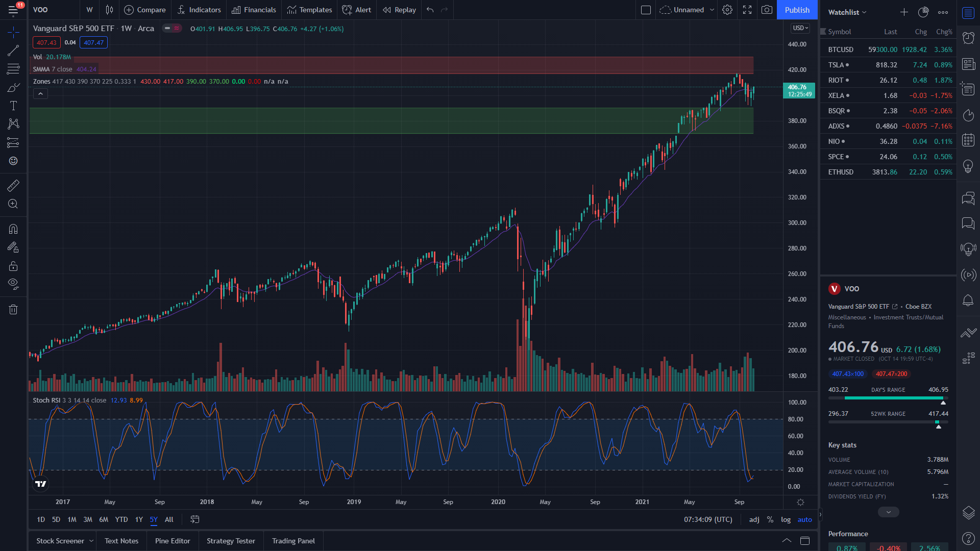The width and height of the screenshot is (980, 551).
Task: Expand the Unnamed layout dropdown arrow
Action: coord(712,10)
